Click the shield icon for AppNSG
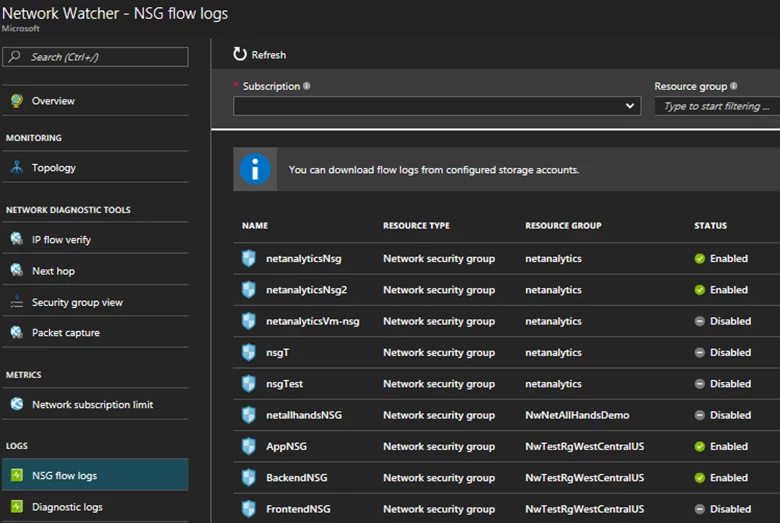Screen dimensions: 780x523 pos(248,446)
